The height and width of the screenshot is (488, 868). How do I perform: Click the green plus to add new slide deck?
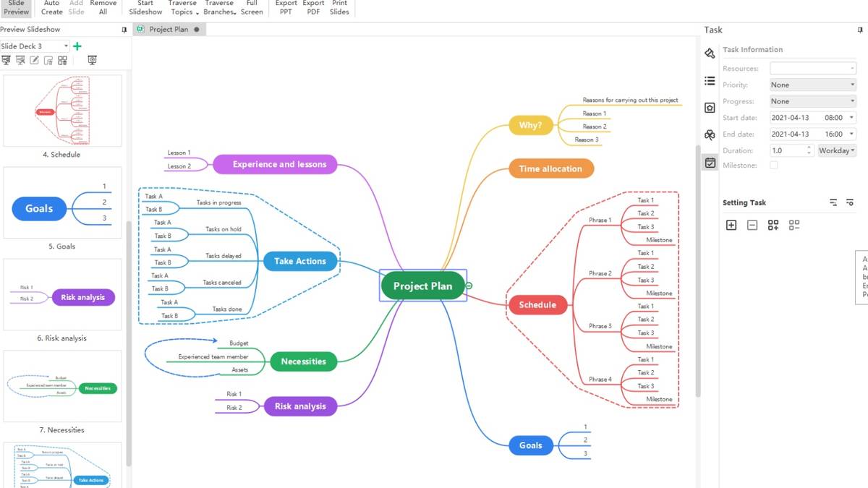[77, 46]
